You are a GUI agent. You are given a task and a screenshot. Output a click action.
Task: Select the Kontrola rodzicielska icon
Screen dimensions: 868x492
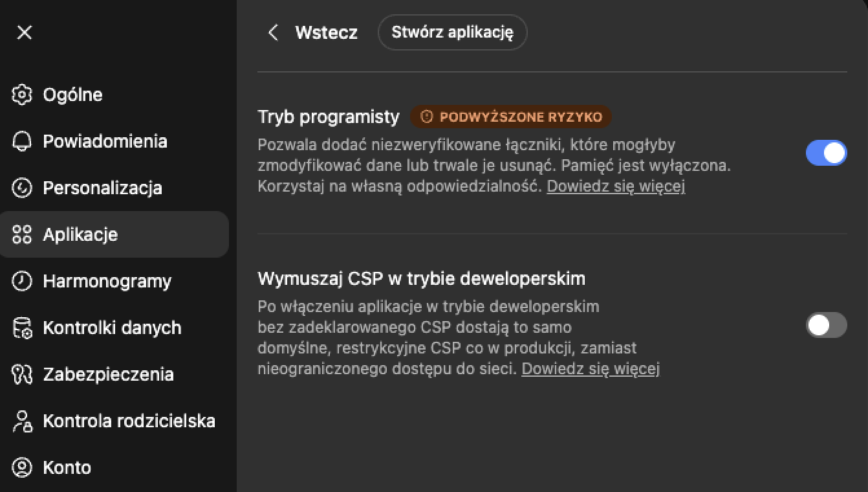(24, 421)
